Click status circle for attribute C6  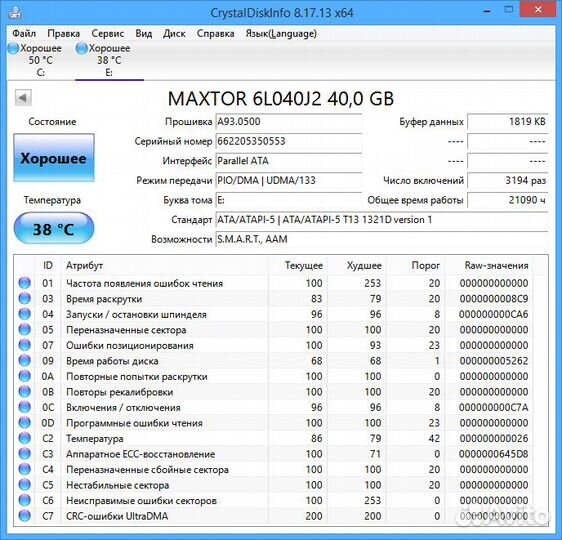[x=25, y=500]
